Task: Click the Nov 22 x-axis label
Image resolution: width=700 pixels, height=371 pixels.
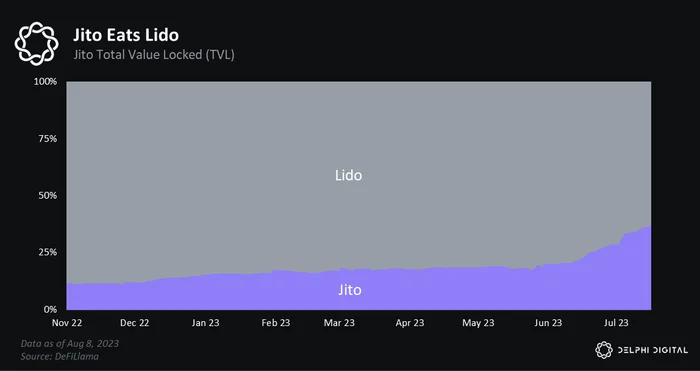Action: [67, 323]
